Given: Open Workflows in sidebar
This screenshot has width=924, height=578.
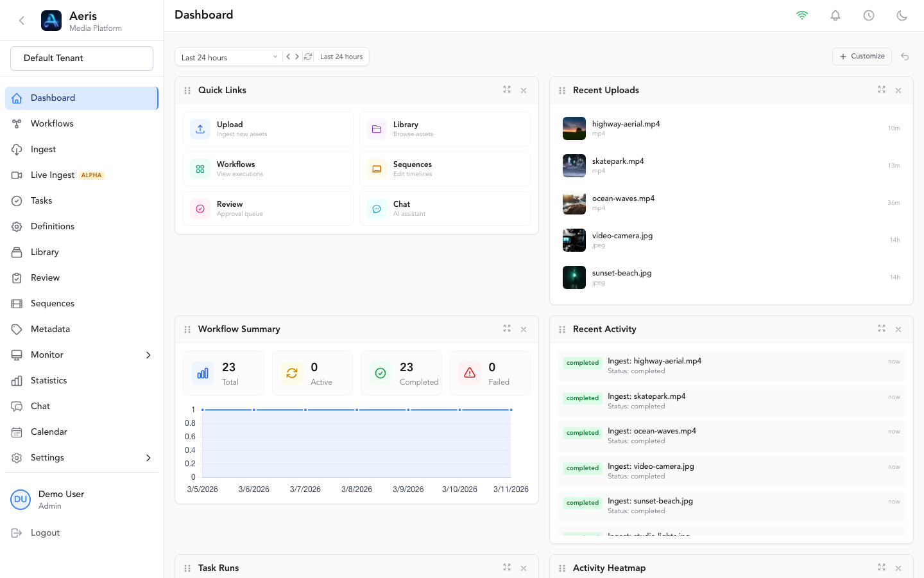Looking at the screenshot, I should [81, 124].
